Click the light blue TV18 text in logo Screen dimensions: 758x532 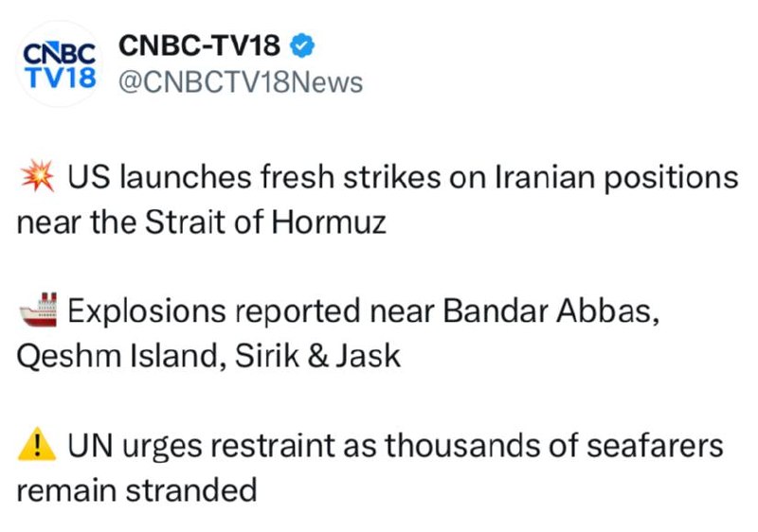[61, 78]
